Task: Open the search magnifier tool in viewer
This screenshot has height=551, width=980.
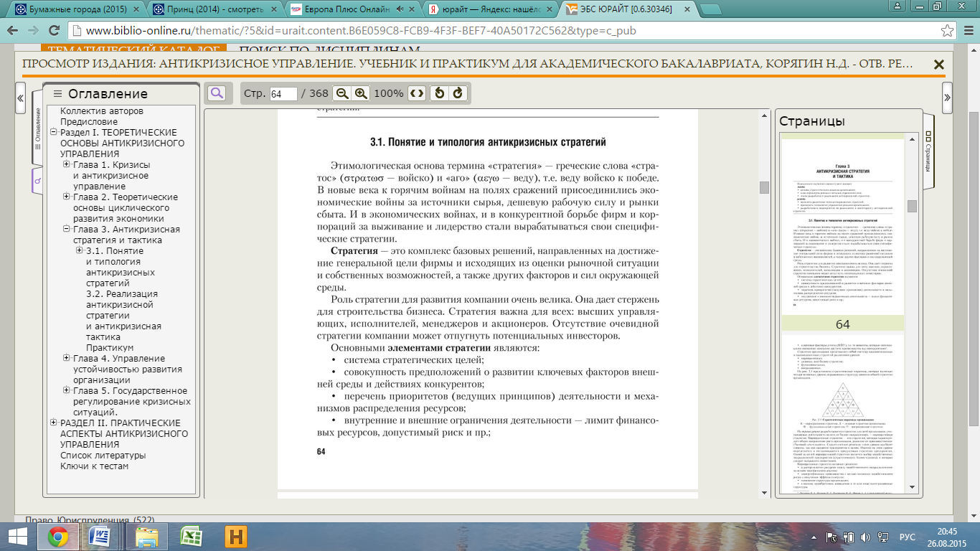Action: (216, 93)
